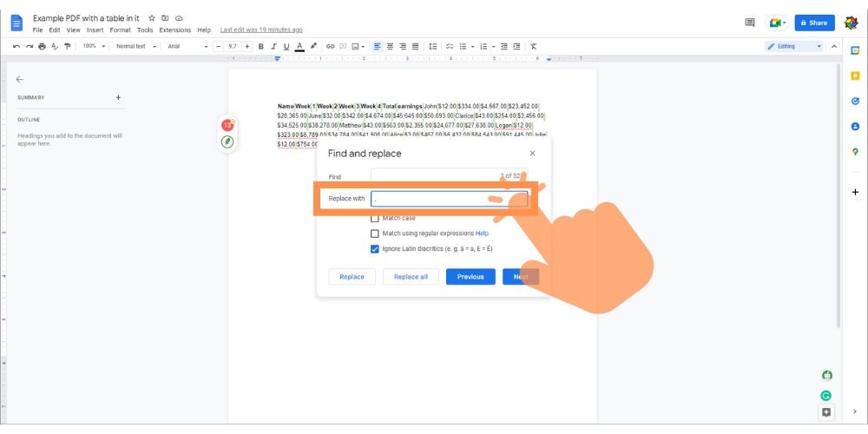Open the Editing mode dropdown
Image resolution: width=868 pixels, height=434 pixels.
click(x=794, y=47)
